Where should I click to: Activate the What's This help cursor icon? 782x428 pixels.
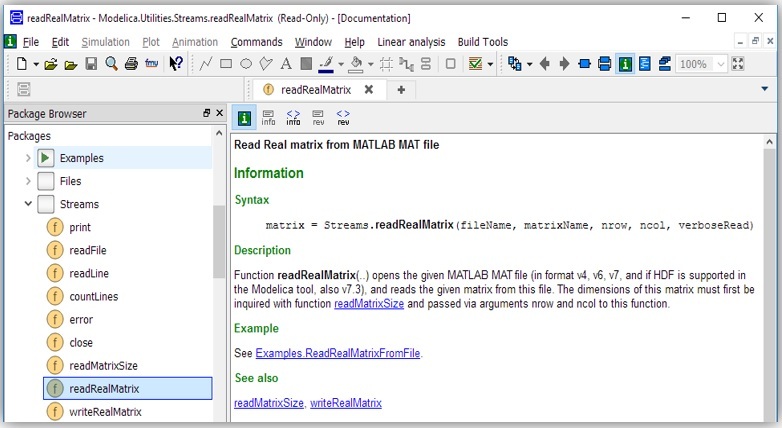[176, 64]
